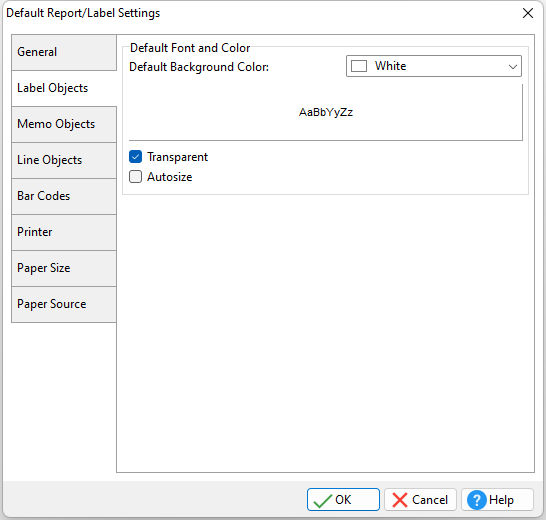
Task: Close the Default Report/Label Settings dialog
Action: pyautogui.click(x=528, y=13)
